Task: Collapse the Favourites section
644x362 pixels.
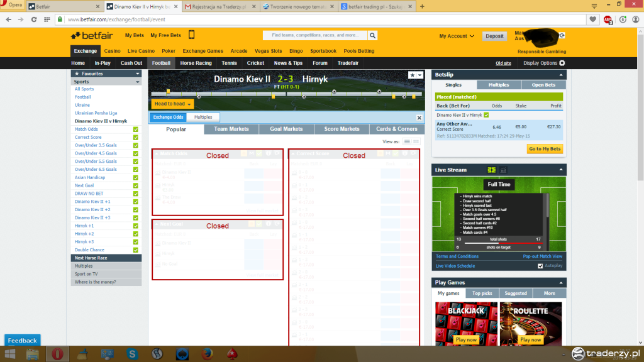Action: (x=138, y=74)
